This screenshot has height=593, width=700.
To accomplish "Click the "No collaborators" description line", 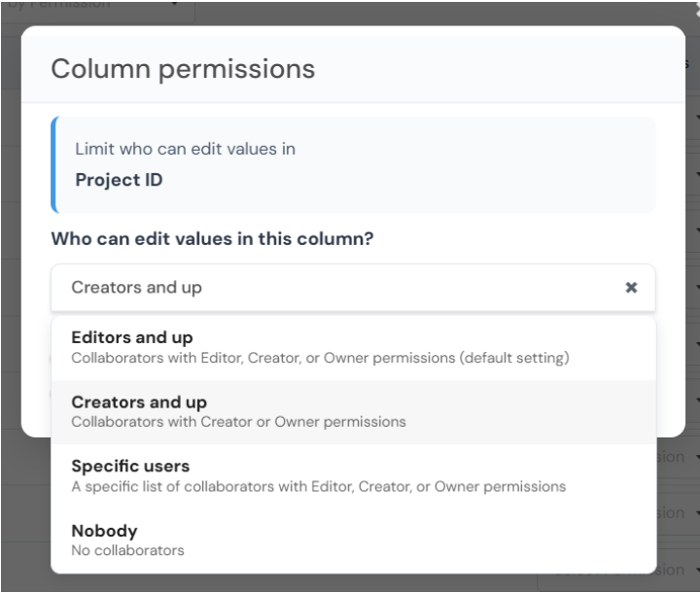I will point(127,550).
